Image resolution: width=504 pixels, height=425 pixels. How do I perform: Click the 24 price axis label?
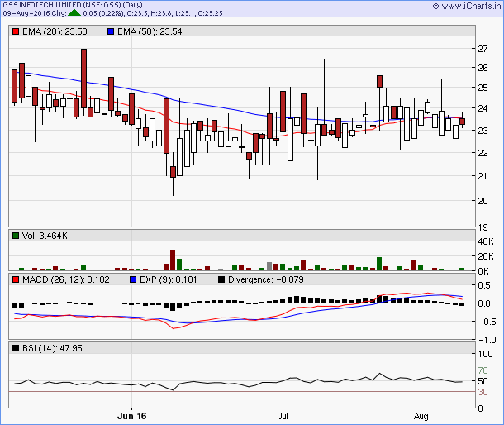[483, 108]
